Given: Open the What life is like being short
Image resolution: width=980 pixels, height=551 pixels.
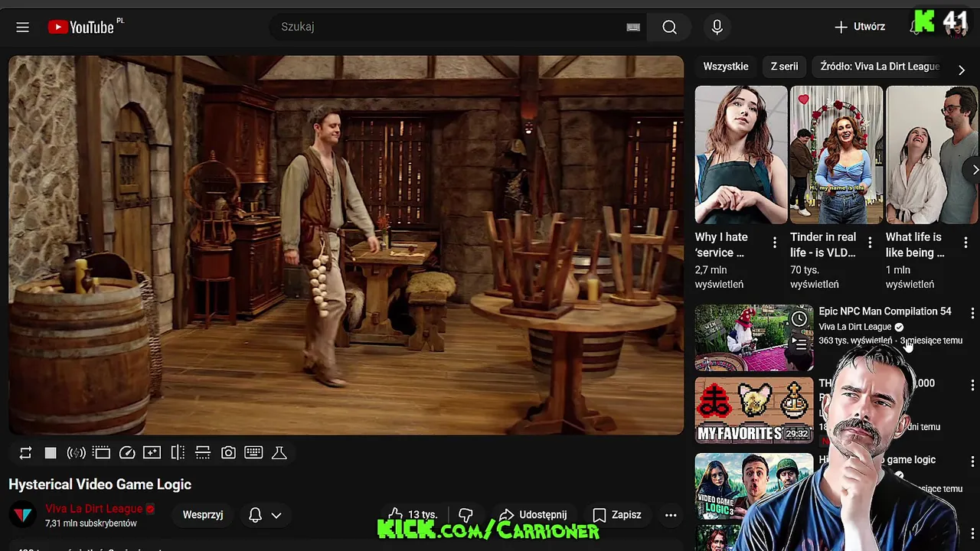Looking at the screenshot, I should pos(932,155).
